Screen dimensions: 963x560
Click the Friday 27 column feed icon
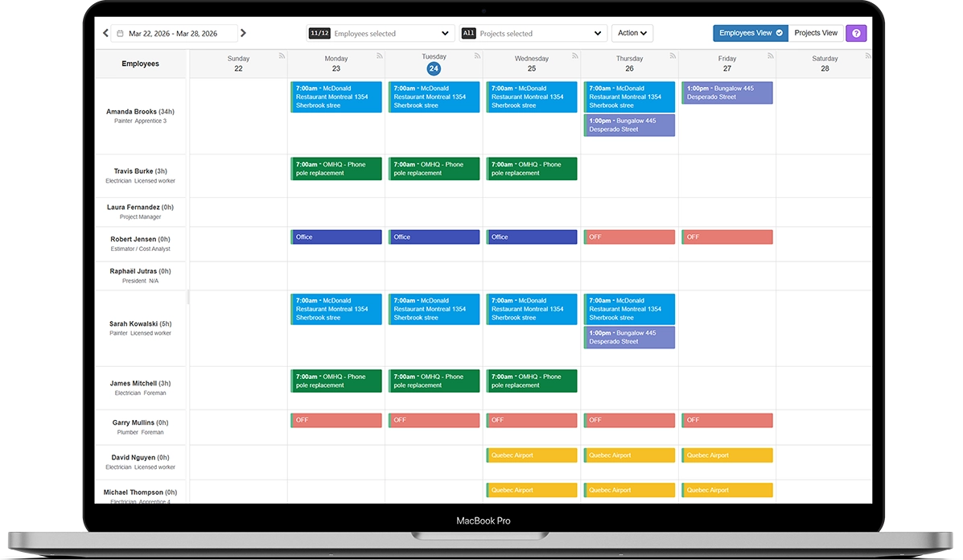pos(770,56)
